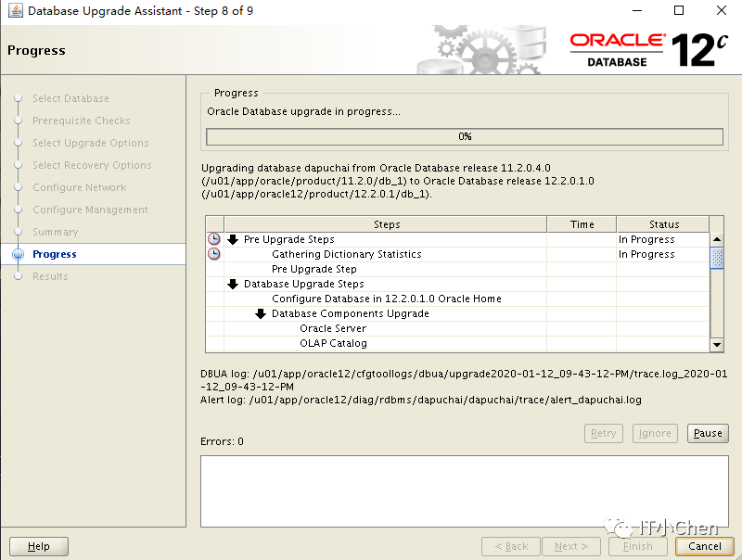
Task: Click inside the empty errors text area
Action: pyautogui.click(x=465, y=491)
